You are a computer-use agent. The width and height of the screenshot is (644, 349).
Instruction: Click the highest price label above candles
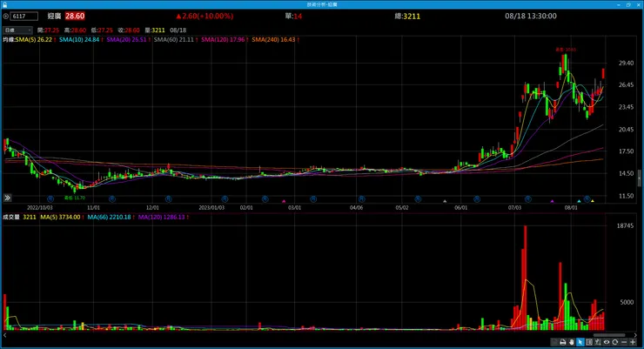(566, 50)
